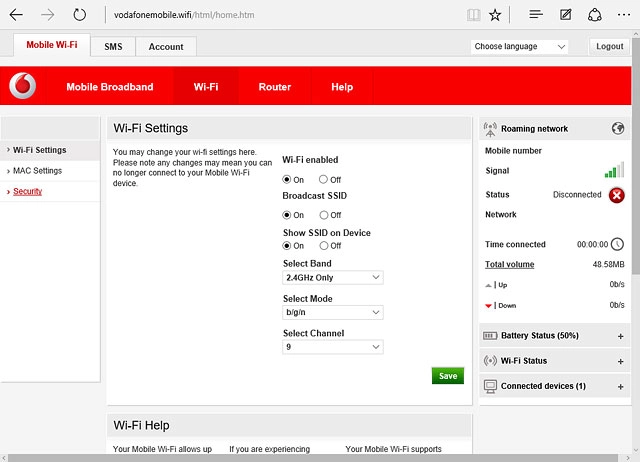Click the green Save button
640x462 pixels.
447,376
